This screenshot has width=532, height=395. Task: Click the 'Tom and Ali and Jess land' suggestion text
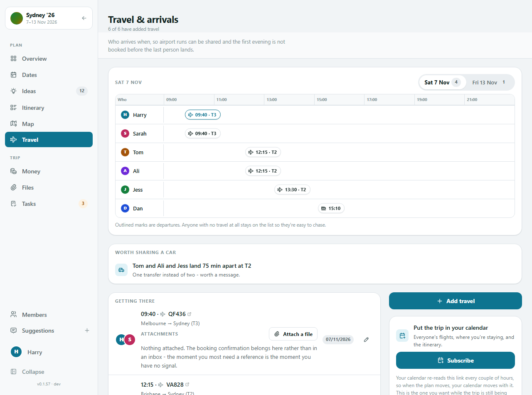click(192, 266)
